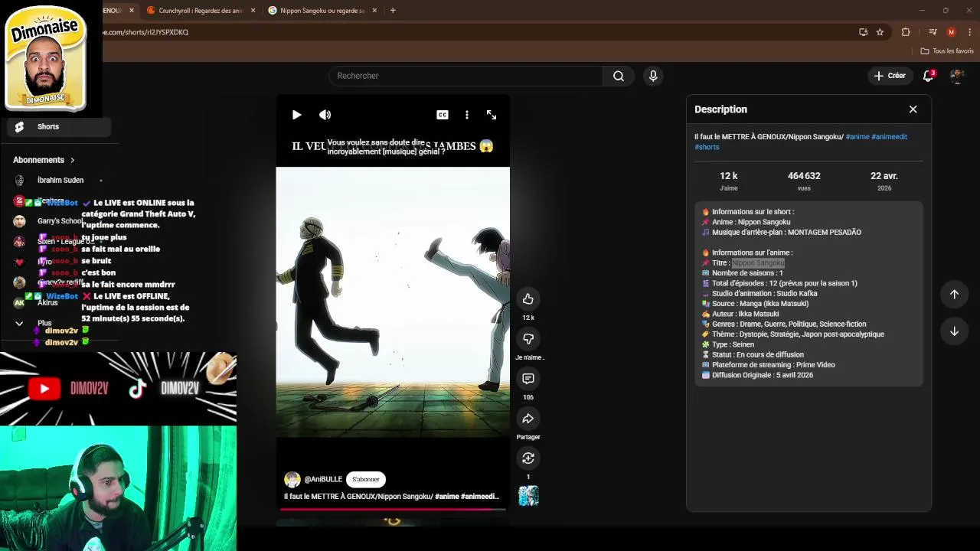
Task: Click the #anime hashtag in description
Action: click(857, 137)
